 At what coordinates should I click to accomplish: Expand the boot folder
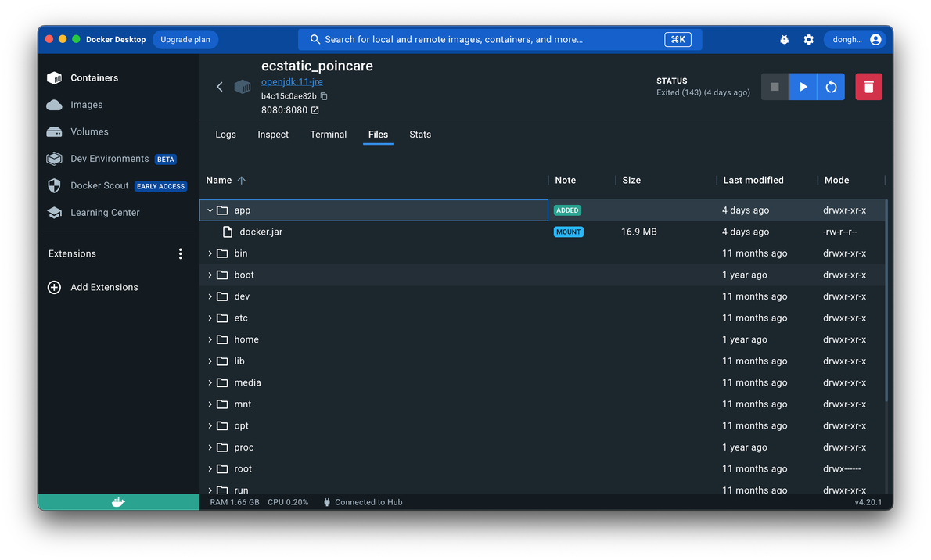coord(210,275)
